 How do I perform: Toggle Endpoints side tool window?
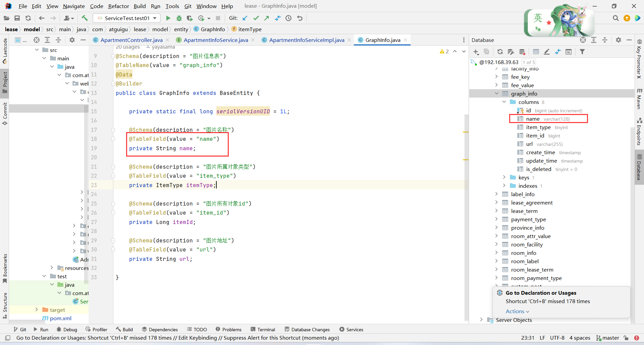639,131
